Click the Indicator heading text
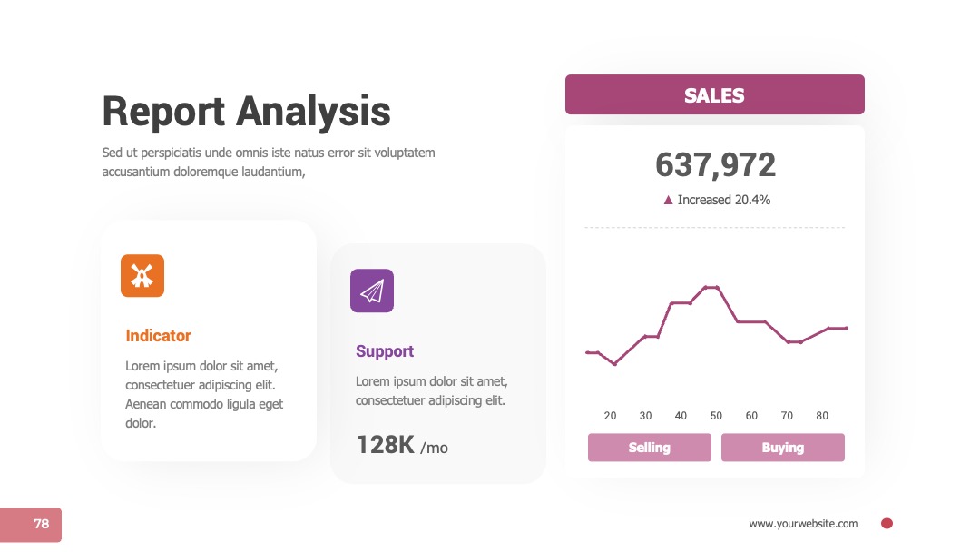The image size is (980, 552). [158, 336]
